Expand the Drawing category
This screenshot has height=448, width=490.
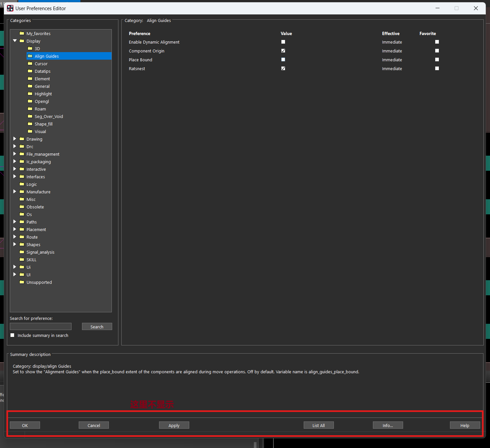tap(15, 139)
